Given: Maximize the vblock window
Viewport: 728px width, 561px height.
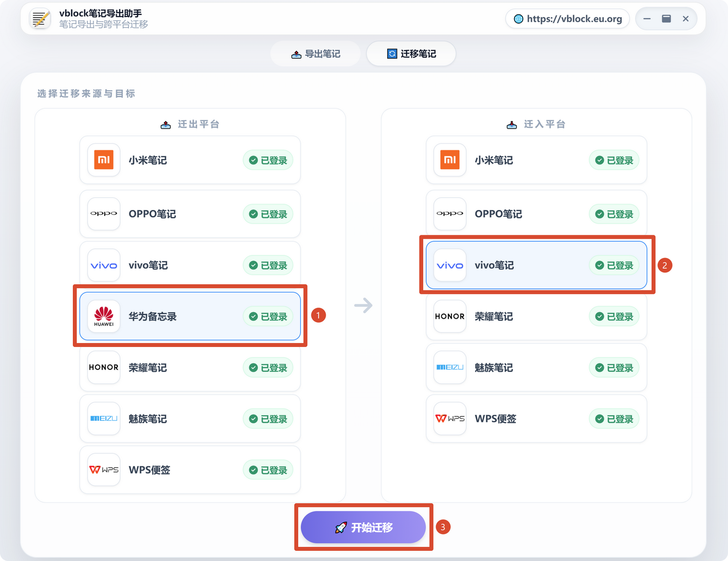Looking at the screenshot, I should click(x=666, y=19).
